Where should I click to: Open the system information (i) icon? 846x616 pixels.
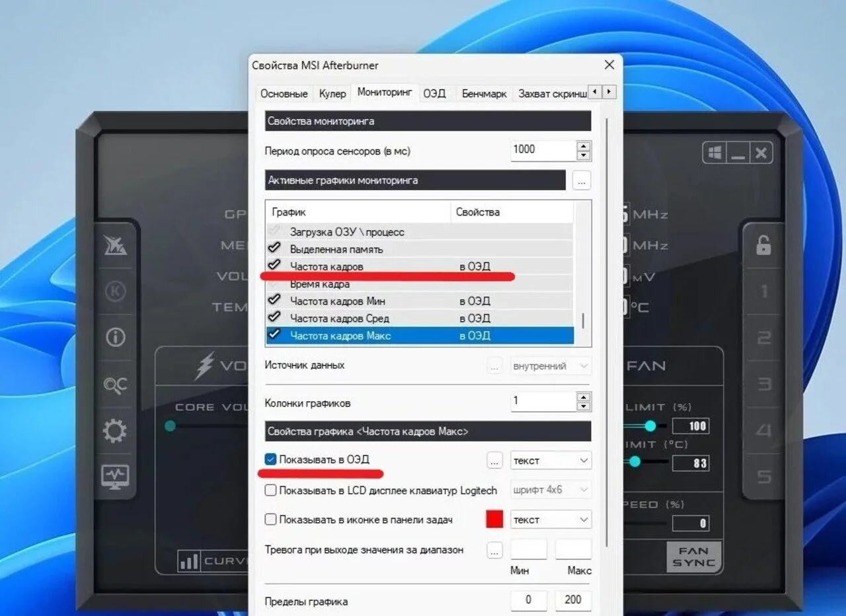[x=116, y=337]
